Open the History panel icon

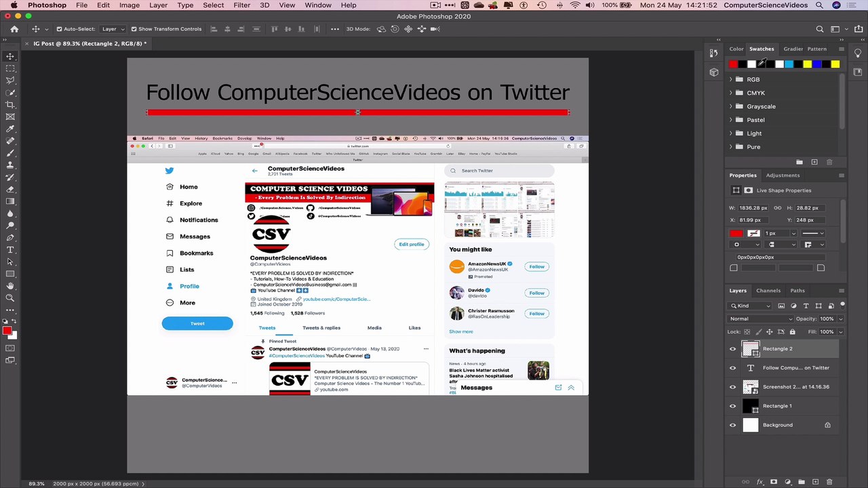pos(713,53)
